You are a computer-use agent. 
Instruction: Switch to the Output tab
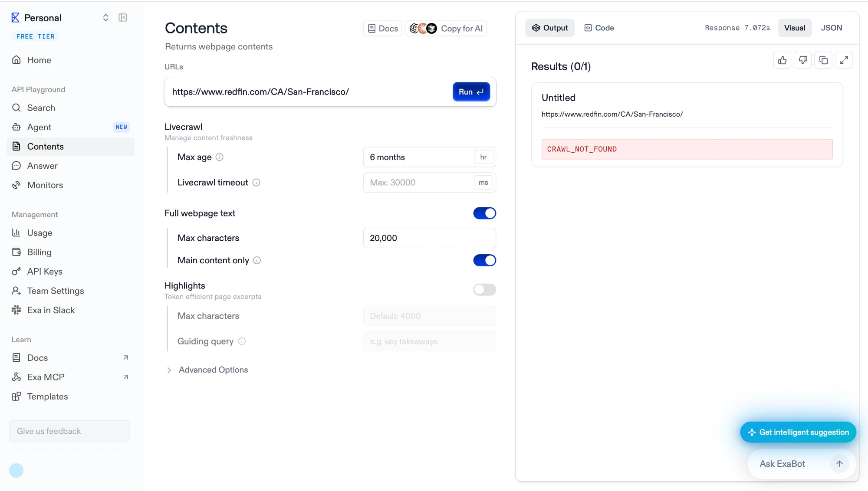550,28
